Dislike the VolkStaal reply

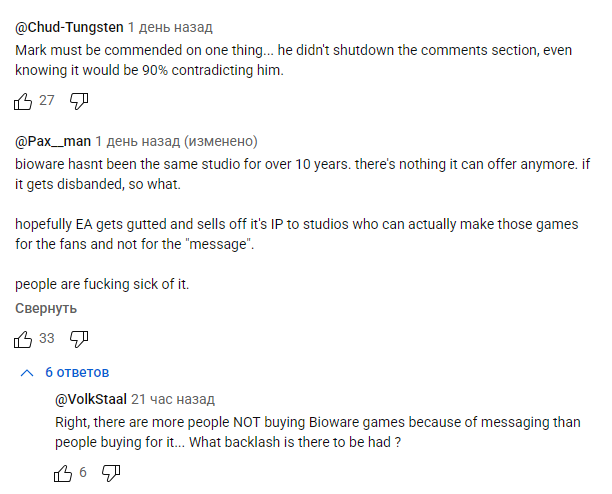[x=111, y=472]
